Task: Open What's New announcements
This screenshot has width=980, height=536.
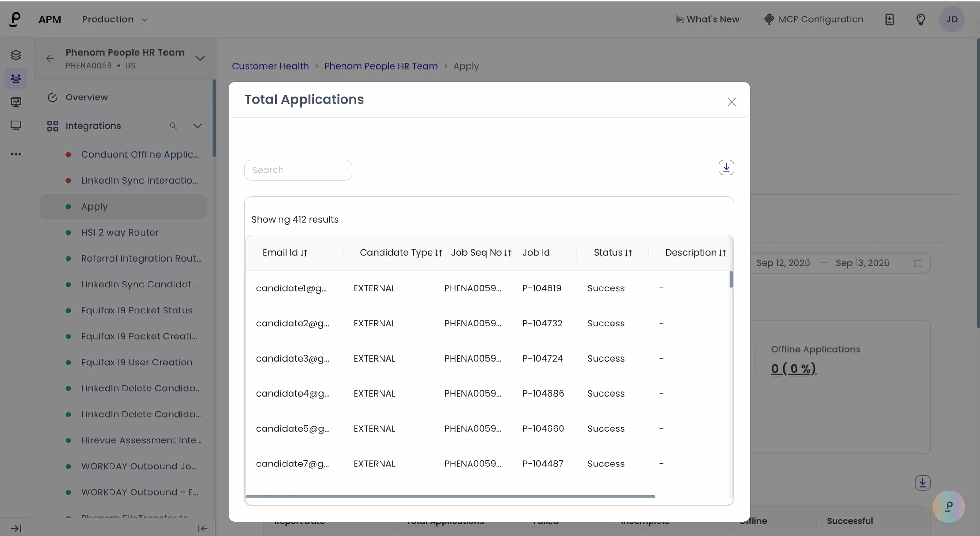Action: click(x=708, y=19)
